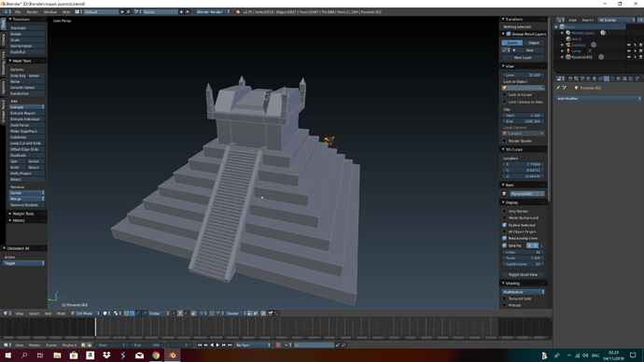Click jump to last frame button
This screenshot has width=644, height=362.
(230, 345)
